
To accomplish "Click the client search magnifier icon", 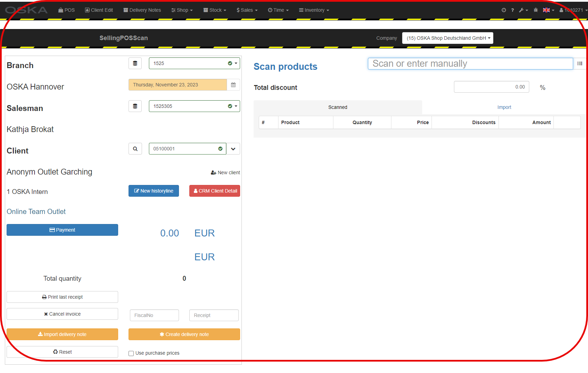I will (135, 149).
